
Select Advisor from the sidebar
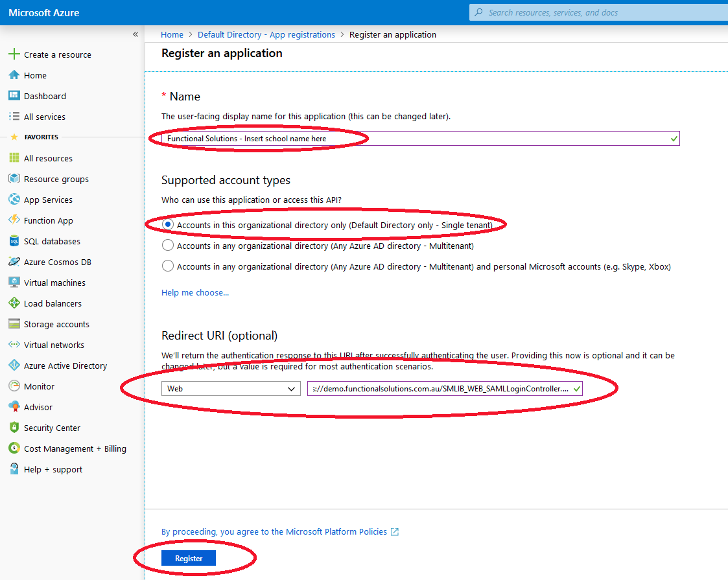tap(38, 408)
